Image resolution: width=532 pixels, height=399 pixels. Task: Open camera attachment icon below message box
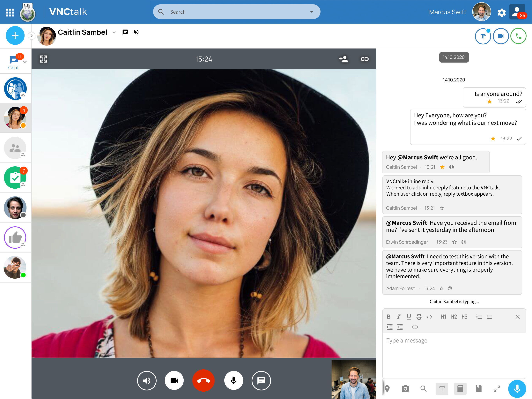coord(405,388)
